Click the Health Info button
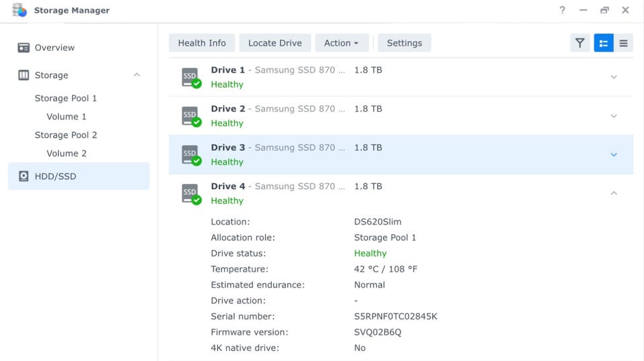This screenshot has width=644, height=361. click(x=202, y=43)
